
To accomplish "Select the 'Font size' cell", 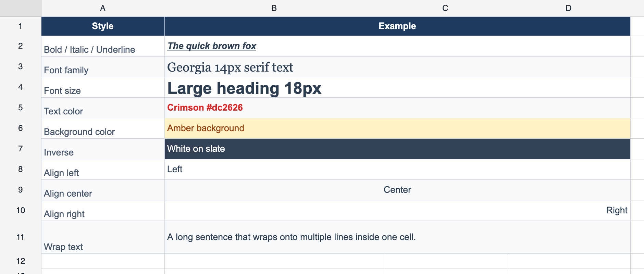I will click(103, 87).
